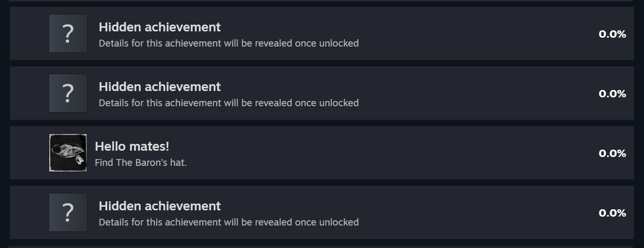This screenshot has width=644, height=248.
Task: Click the 0.0% percentage in the bottom row
Action: point(612,213)
